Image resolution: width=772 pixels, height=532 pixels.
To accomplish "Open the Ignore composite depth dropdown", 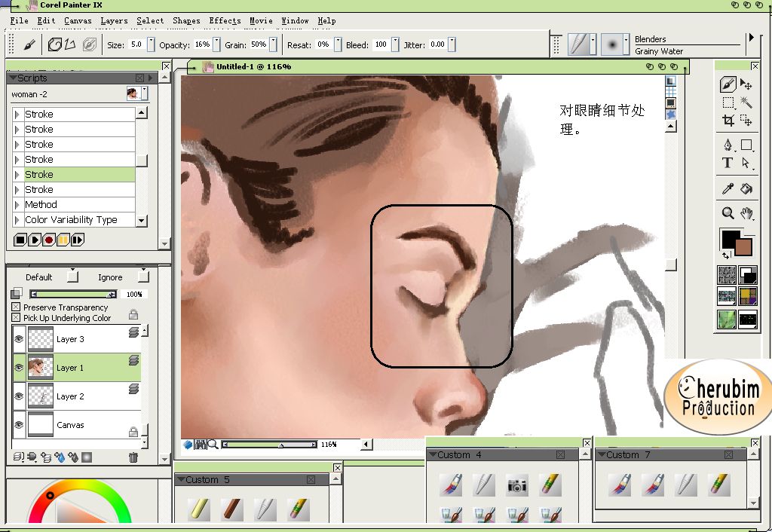I will (143, 276).
